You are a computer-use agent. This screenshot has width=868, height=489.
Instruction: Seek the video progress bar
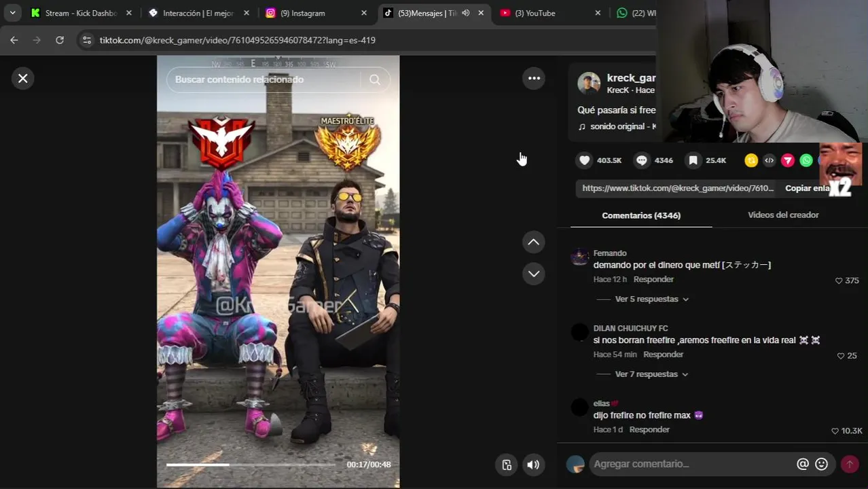coord(251,465)
